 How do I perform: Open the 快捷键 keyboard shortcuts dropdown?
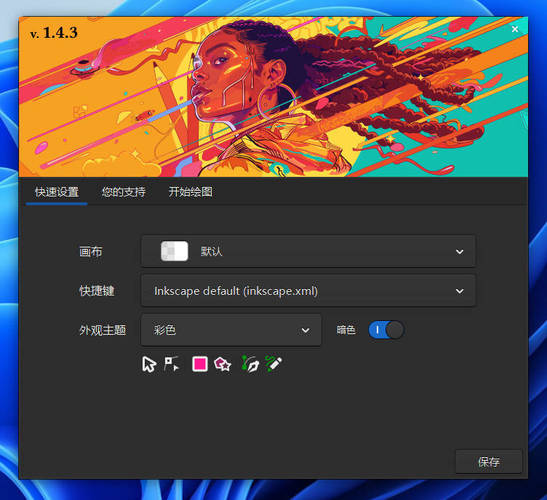308,291
